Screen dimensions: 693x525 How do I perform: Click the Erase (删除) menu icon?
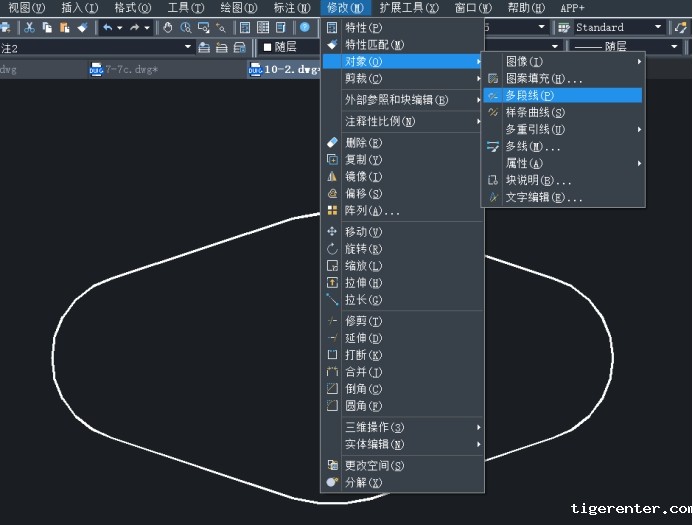click(333, 143)
